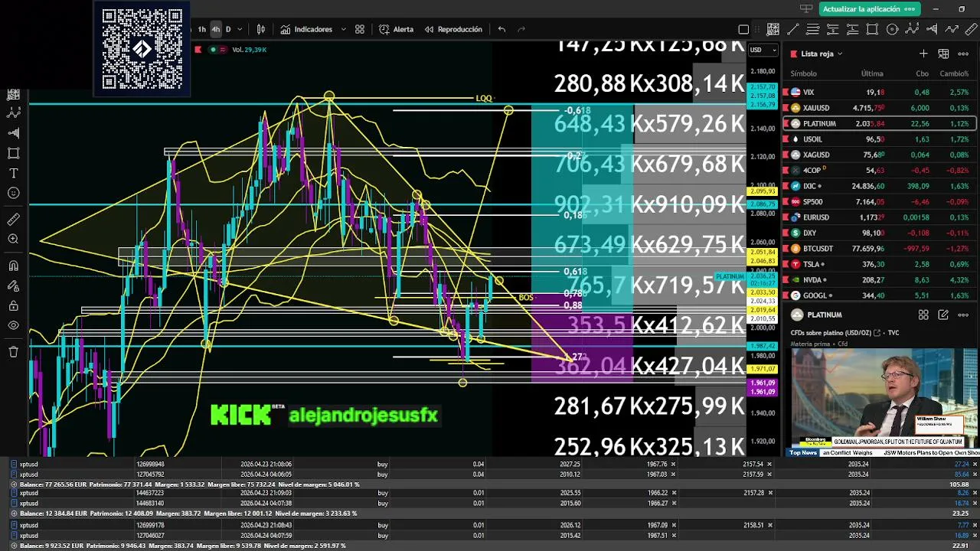The width and height of the screenshot is (980, 551).
Task: Create an Alerta
Action: pos(397,29)
